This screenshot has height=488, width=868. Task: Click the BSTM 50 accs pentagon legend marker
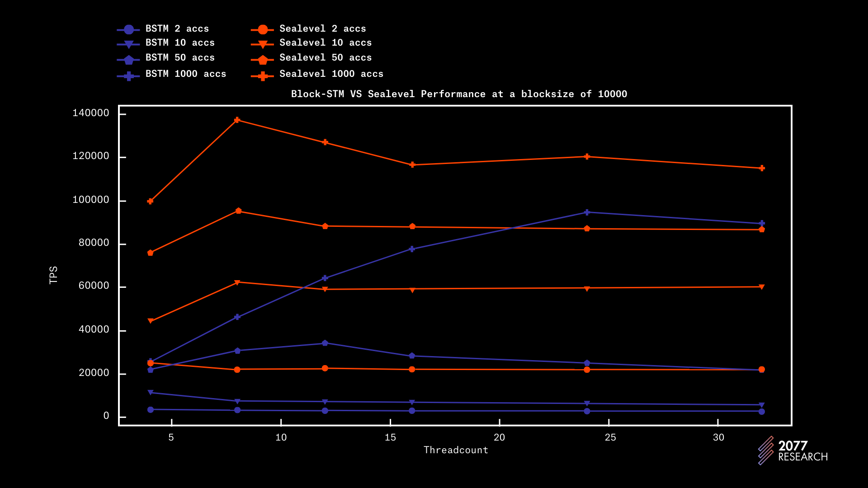(x=129, y=60)
